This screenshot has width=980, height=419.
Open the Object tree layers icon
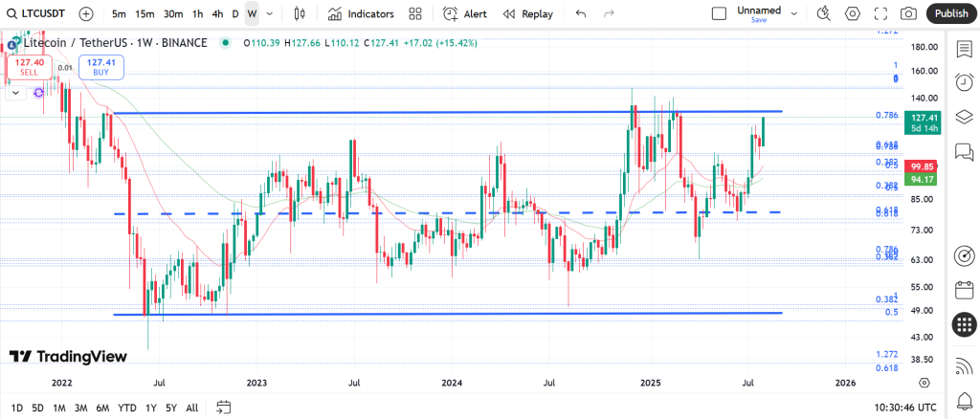(x=964, y=117)
